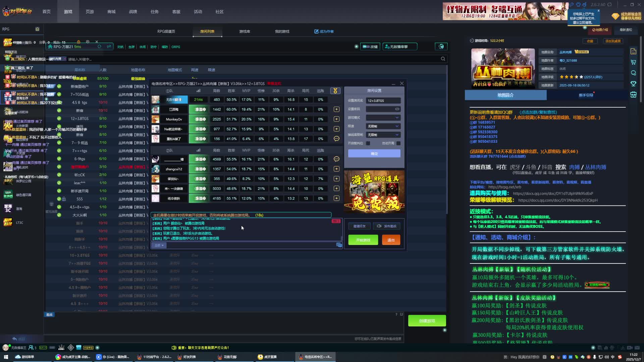Viewport: 644px width, 362px height.
Task: Click the RPG sidebar home icon
Action: pos(37,29)
